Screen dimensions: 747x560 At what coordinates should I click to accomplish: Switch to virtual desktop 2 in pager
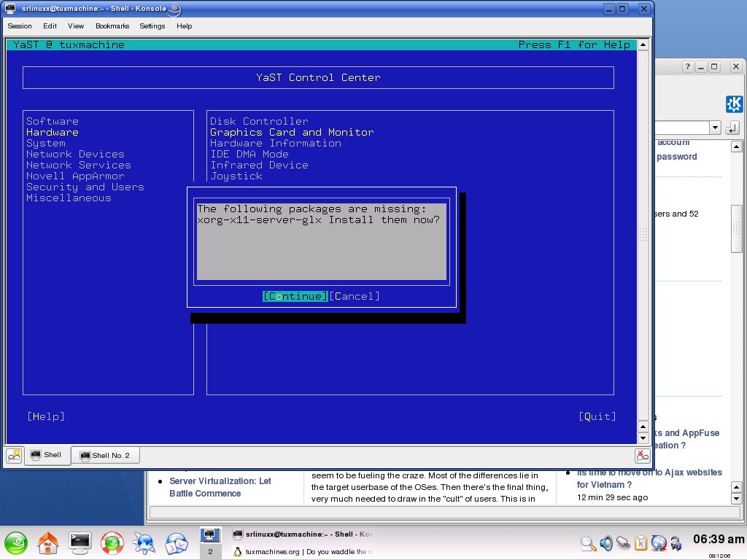pos(210,551)
